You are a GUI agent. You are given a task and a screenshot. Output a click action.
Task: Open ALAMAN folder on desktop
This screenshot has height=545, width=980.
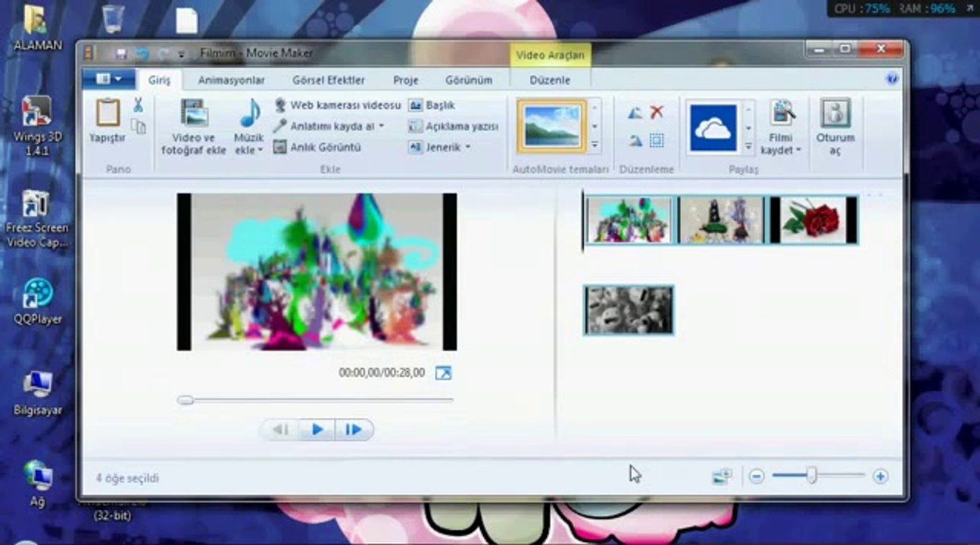click(37, 29)
